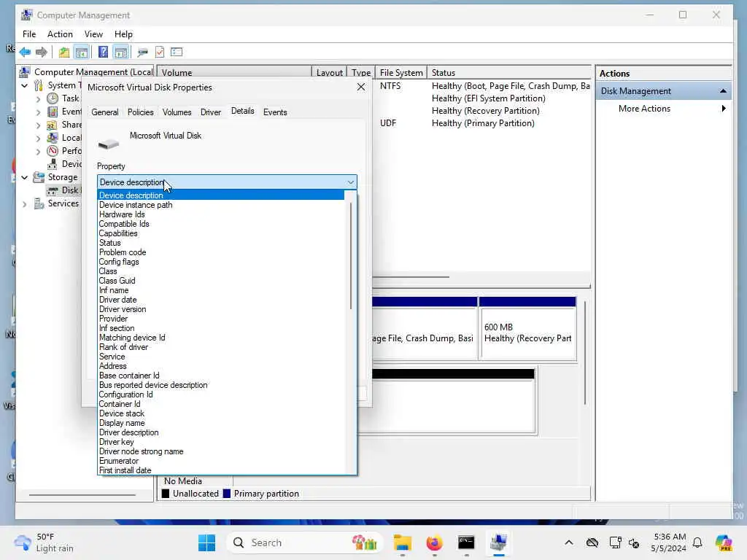
Task: Select the Local Users tree icon
Action: tap(53, 138)
